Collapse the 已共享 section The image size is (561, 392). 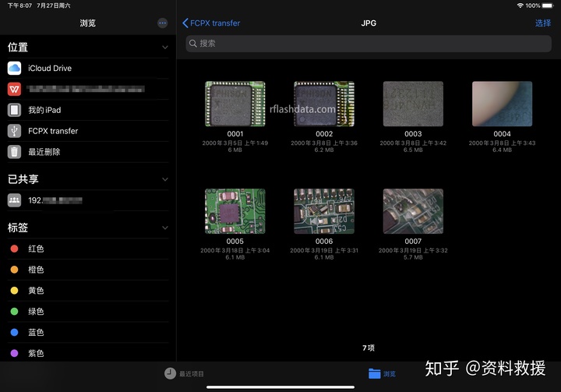tap(165, 179)
